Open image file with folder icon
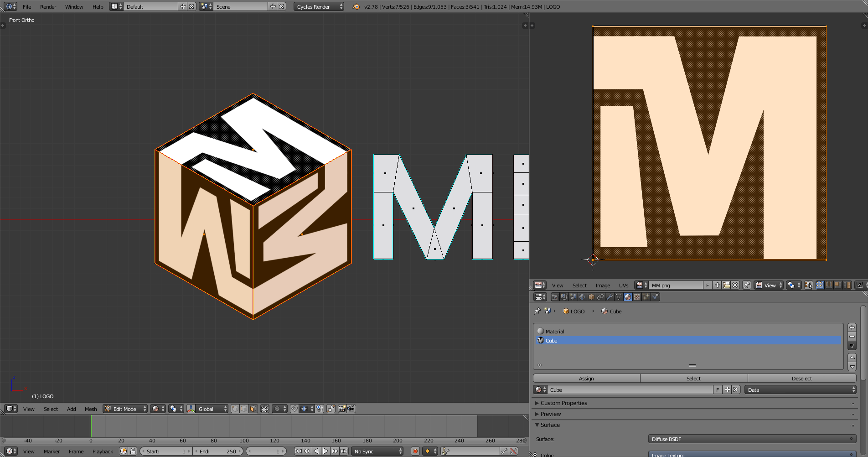868x457 pixels. tap(726, 285)
